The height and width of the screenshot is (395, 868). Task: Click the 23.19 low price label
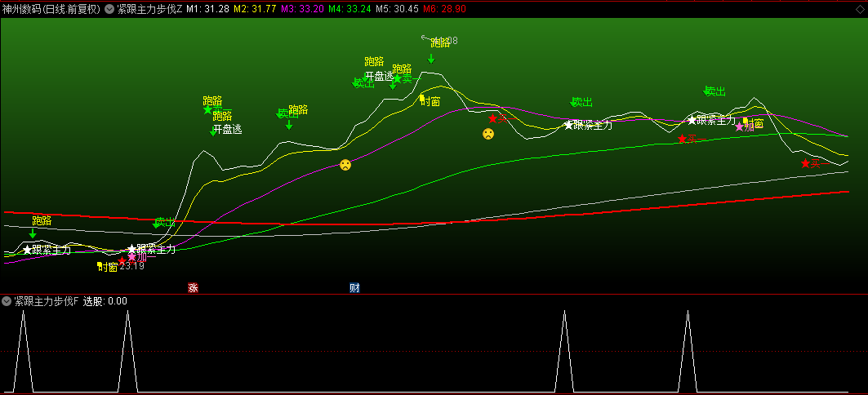pos(131,266)
